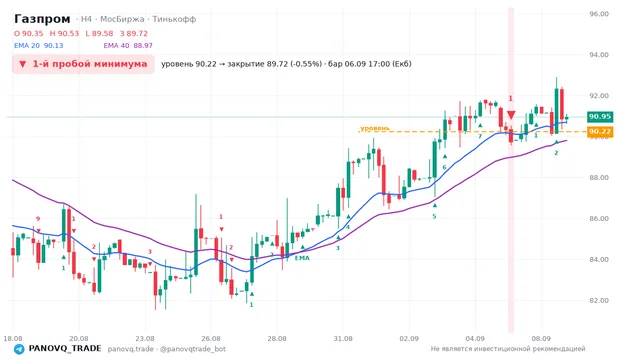Click the green '6' count marker on the chart
Screen dimensions: 640x360
tap(444, 167)
